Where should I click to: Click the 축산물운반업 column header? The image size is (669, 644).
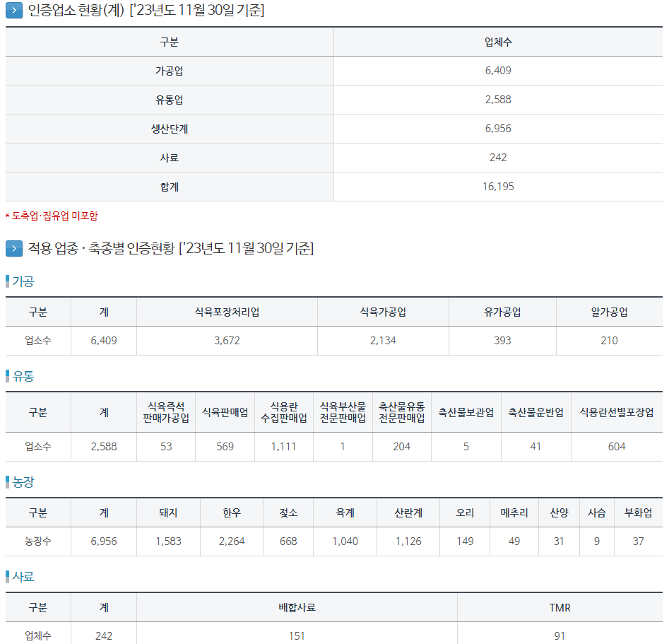coord(535,412)
